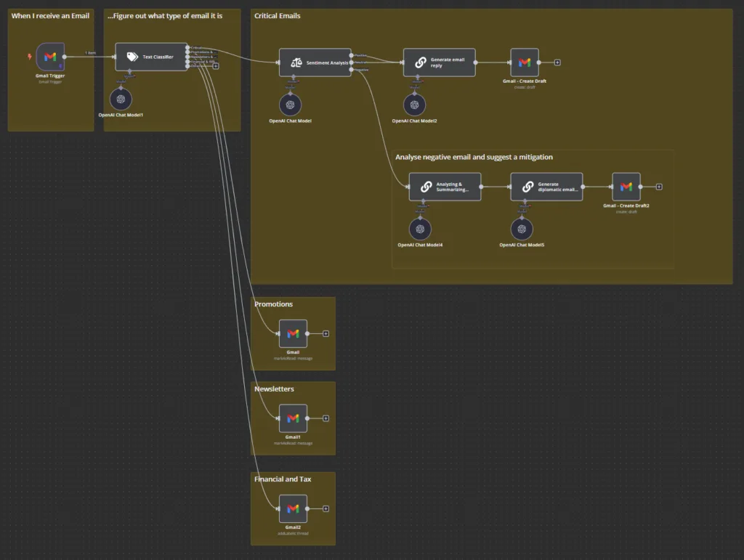This screenshot has width=744, height=560.
Task: Click the 'OpenAI Chat Model5' label
Action: click(522, 245)
